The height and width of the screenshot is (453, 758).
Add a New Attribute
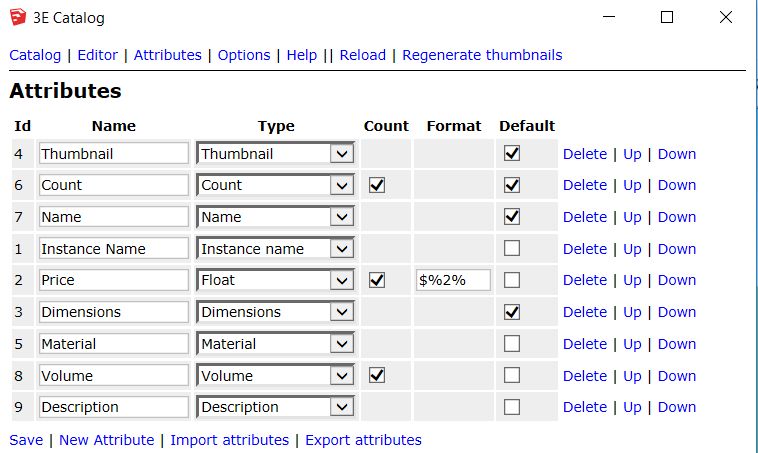pyautogui.click(x=106, y=440)
